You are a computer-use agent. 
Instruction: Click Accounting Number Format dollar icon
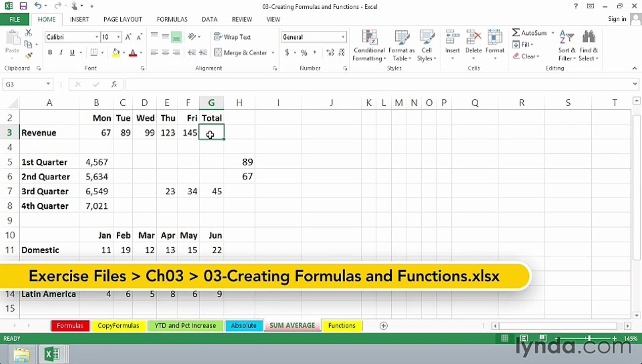coord(287,53)
